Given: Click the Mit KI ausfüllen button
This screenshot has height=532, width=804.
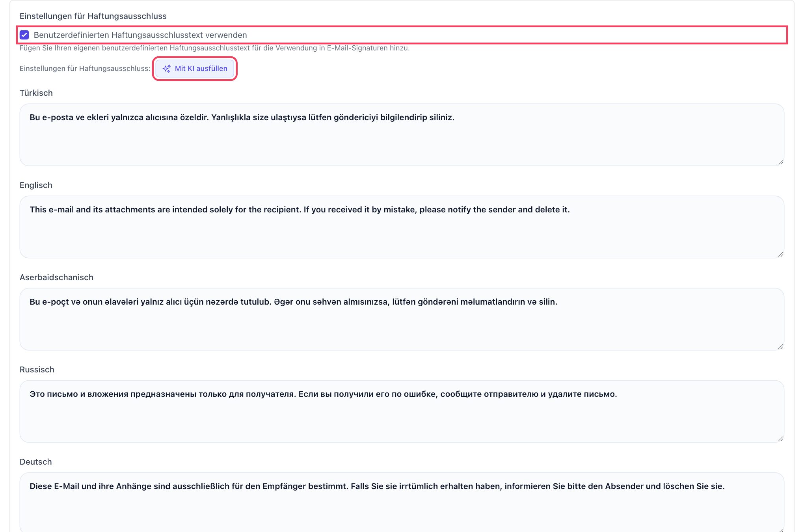Looking at the screenshot, I should tap(195, 69).
